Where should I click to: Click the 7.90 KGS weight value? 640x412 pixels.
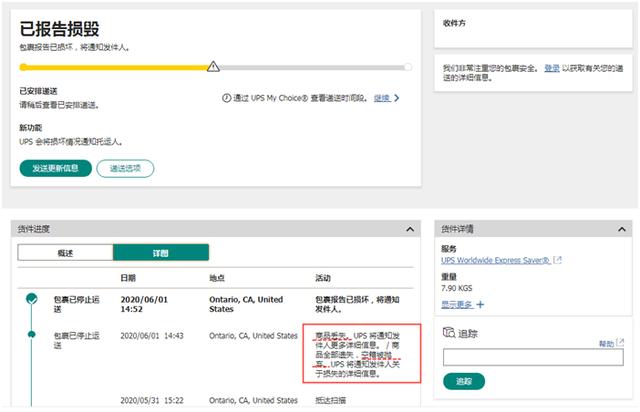(x=457, y=288)
